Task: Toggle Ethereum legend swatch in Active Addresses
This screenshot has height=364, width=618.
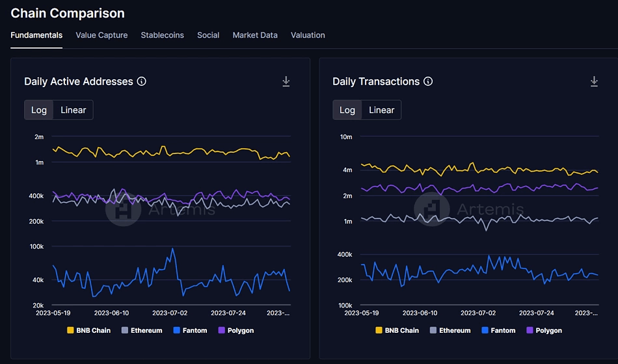Action: (124, 330)
